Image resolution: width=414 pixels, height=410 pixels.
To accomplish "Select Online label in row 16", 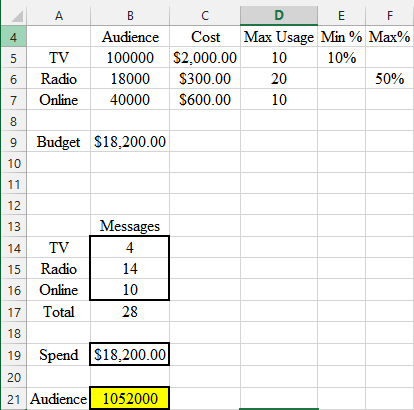I will (59, 290).
